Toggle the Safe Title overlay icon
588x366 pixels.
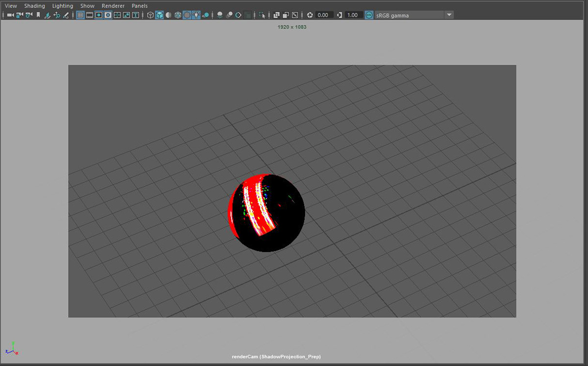(x=136, y=15)
